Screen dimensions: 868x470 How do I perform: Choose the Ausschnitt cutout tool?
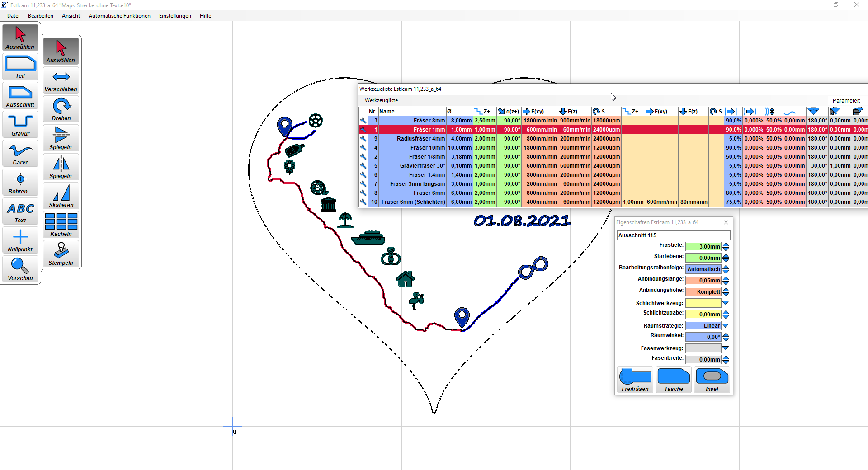[20, 95]
